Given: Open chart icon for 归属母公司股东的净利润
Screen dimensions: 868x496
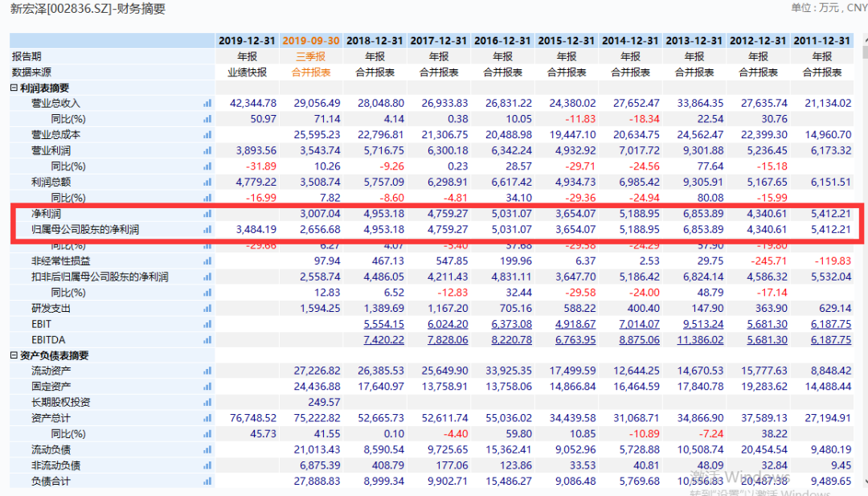Looking at the screenshot, I should click(207, 230).
